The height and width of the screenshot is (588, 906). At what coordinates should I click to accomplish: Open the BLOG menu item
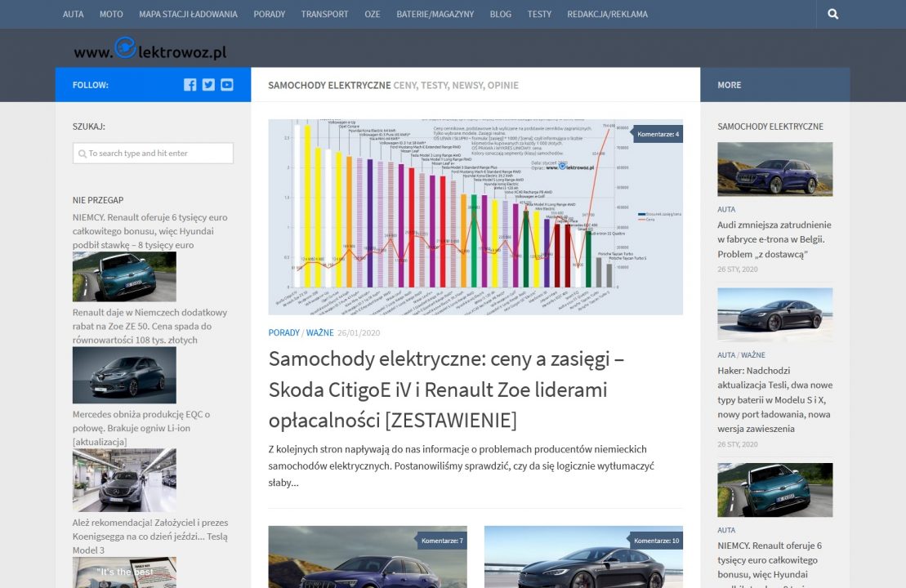(500, 14)
